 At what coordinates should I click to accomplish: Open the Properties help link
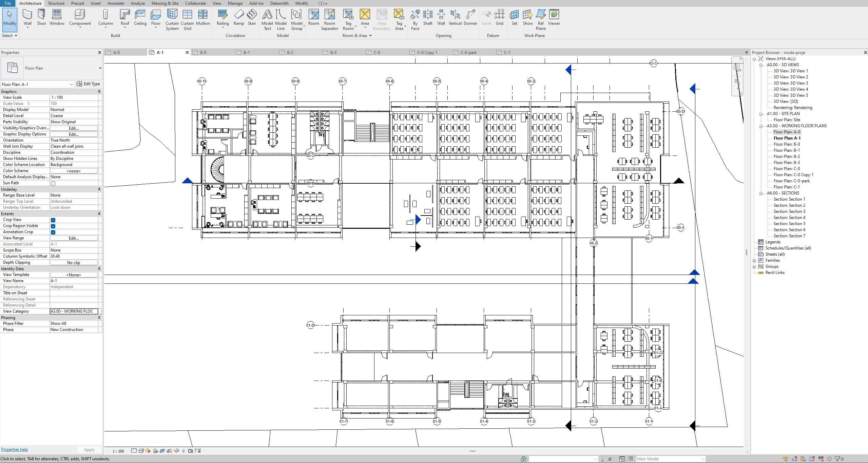14,449
